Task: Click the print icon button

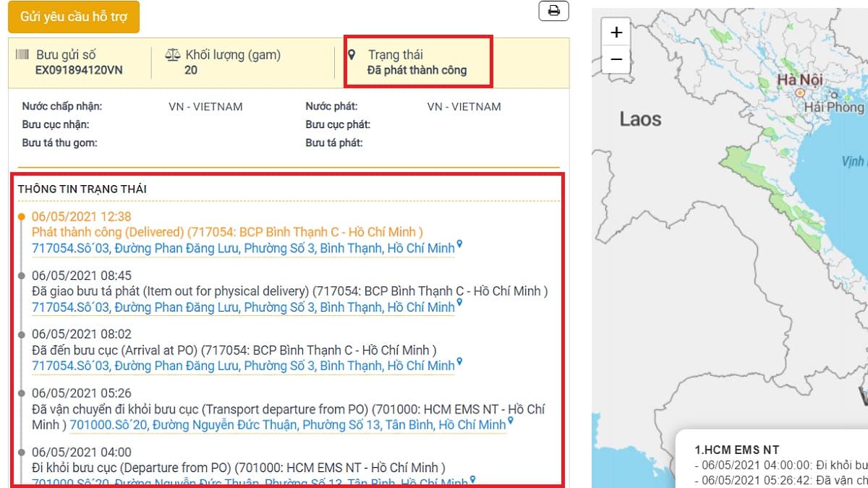Action: (x=554, y=11)
